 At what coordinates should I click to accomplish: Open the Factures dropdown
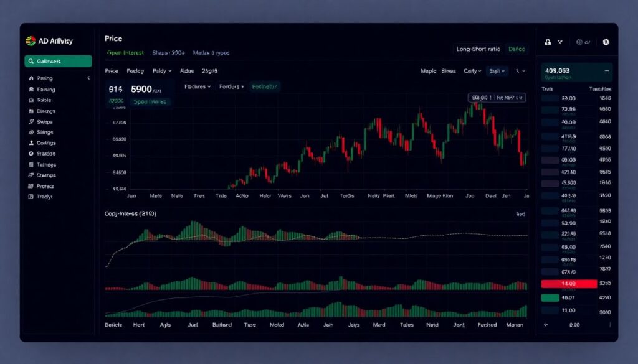(198, 87)
